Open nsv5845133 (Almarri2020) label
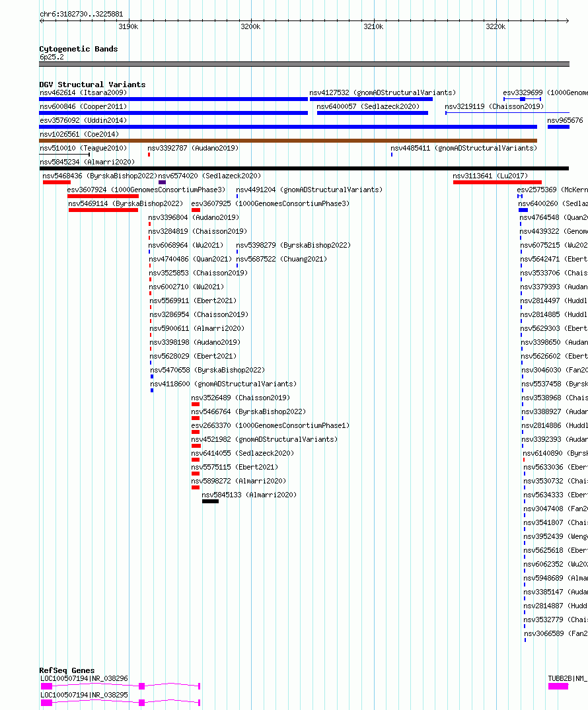 coord(250,495)
